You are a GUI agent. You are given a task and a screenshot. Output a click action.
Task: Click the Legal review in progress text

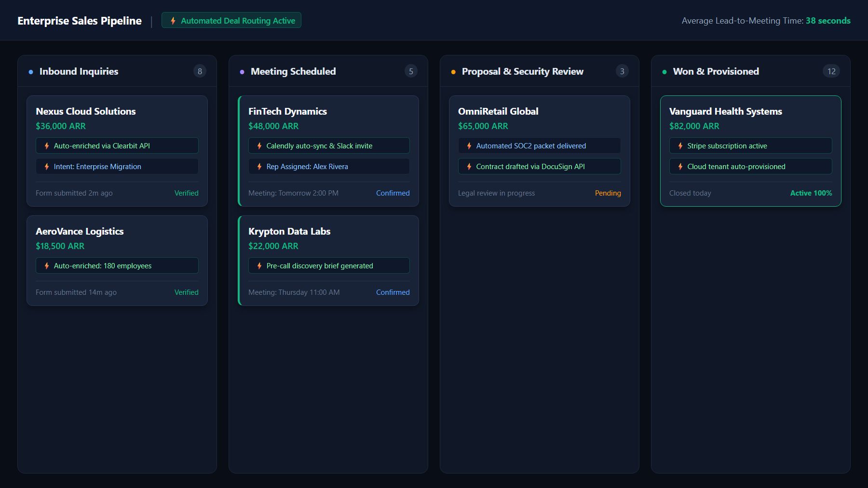tap(496, 193)
